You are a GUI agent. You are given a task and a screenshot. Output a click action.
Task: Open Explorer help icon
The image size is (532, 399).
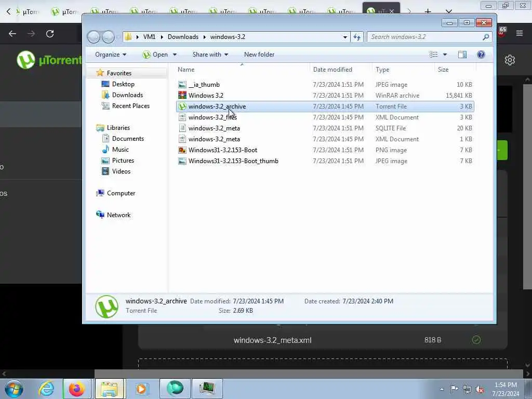(481, 55)
